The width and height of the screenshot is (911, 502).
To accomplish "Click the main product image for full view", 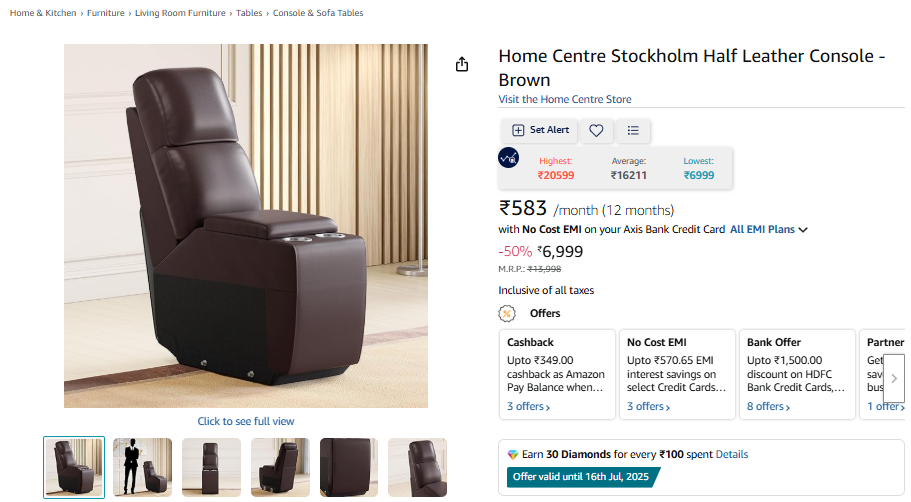I will point(246,226).
